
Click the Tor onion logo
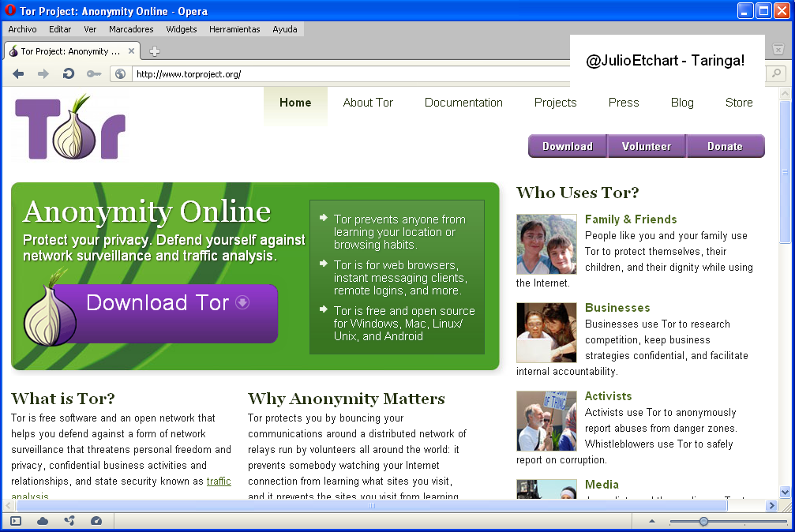[x=70, y=126]
